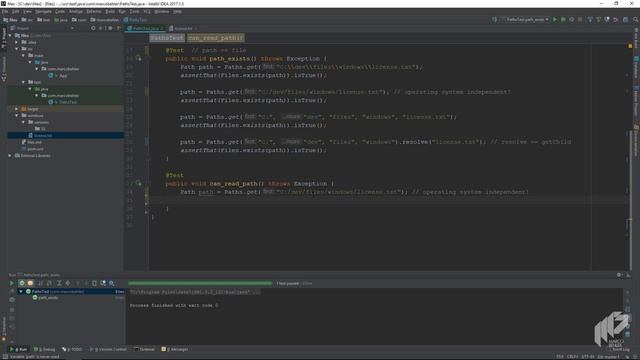640x360 pixels.
Task: Collapse all in Project panel header
Action: (x=101, y=28)
